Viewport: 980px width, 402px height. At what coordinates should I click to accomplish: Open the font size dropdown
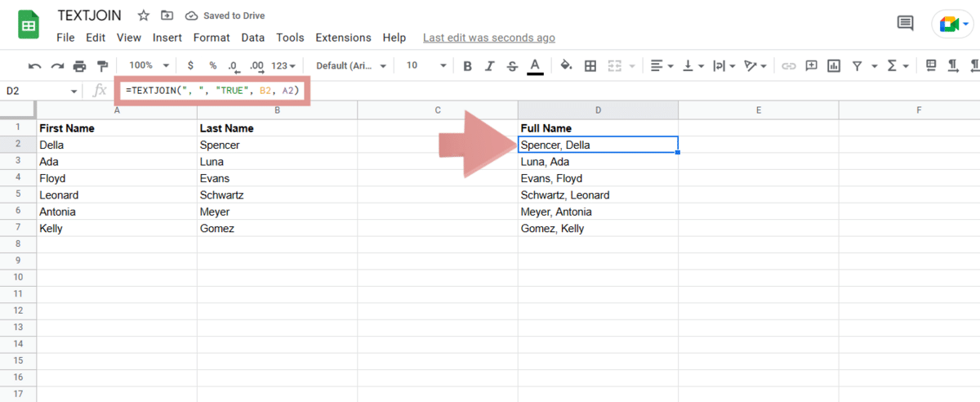426,65
